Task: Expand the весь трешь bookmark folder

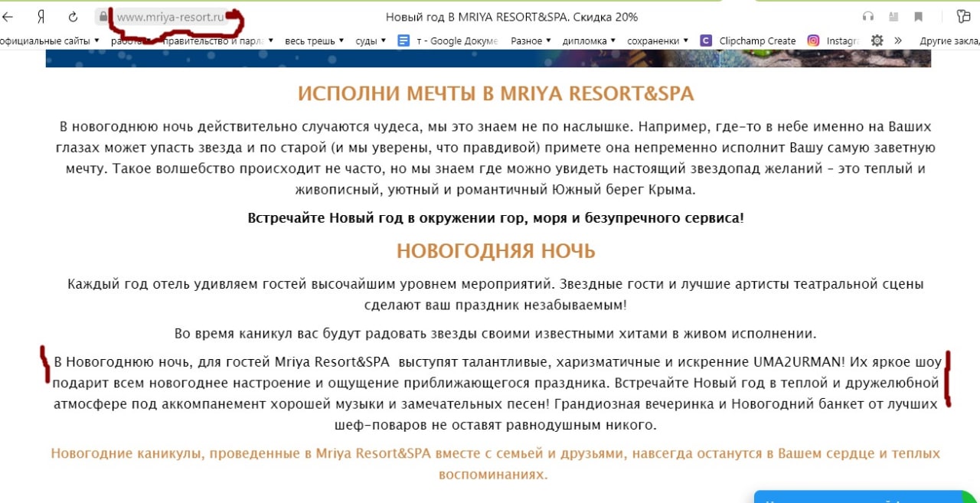Action: [314, 41]
